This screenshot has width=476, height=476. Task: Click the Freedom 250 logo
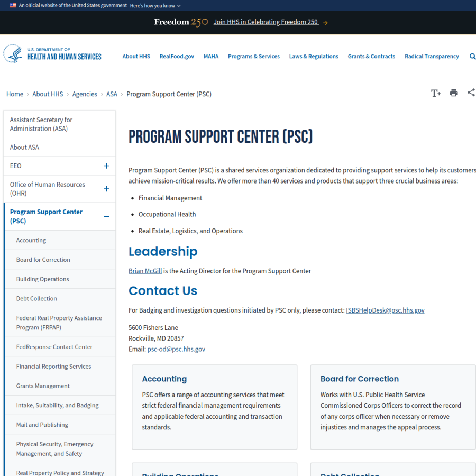click(181, 22)
